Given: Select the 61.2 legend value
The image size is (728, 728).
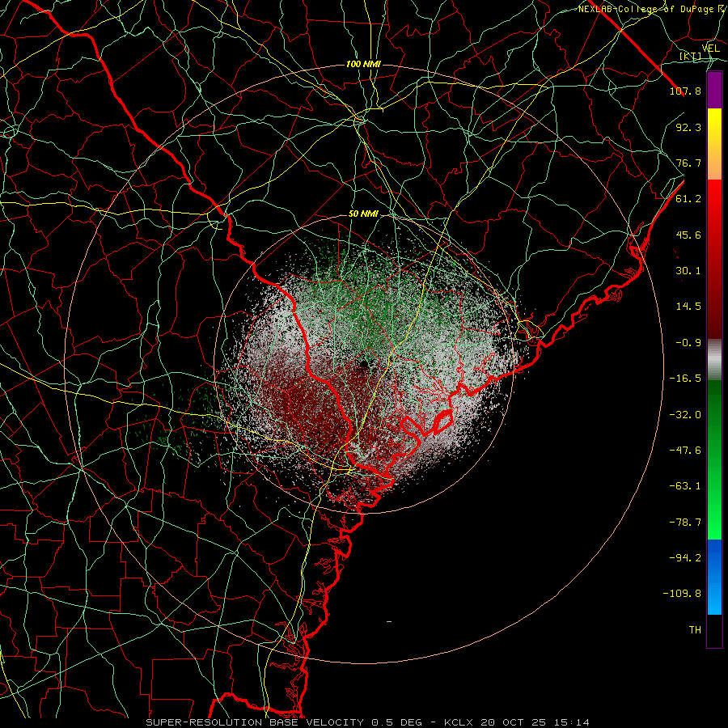Looking at the screenshot, I should click(688, 199).
